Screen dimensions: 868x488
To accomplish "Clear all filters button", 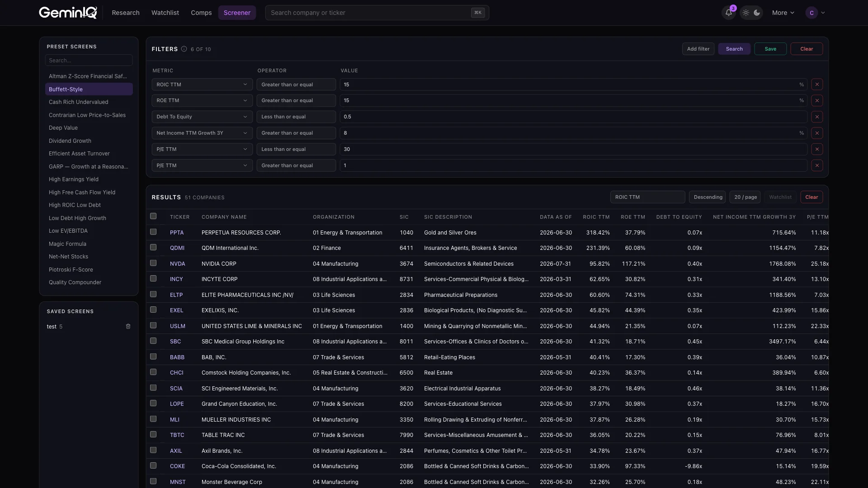I will coord(807,49).
